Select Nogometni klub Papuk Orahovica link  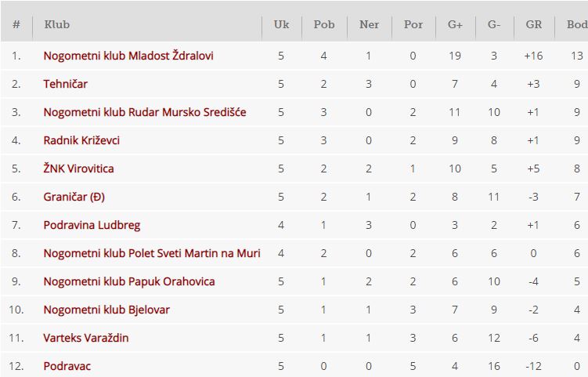pyautogui.click(x=129, y=281)
